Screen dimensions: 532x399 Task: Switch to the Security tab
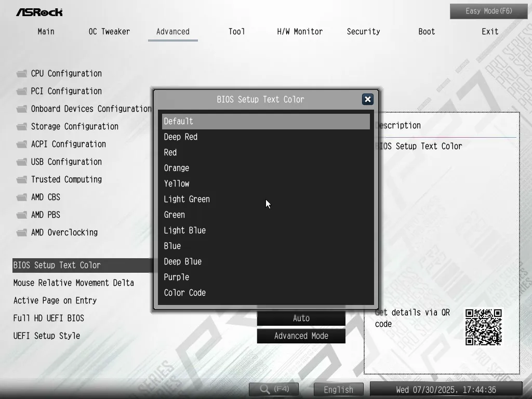363,32
